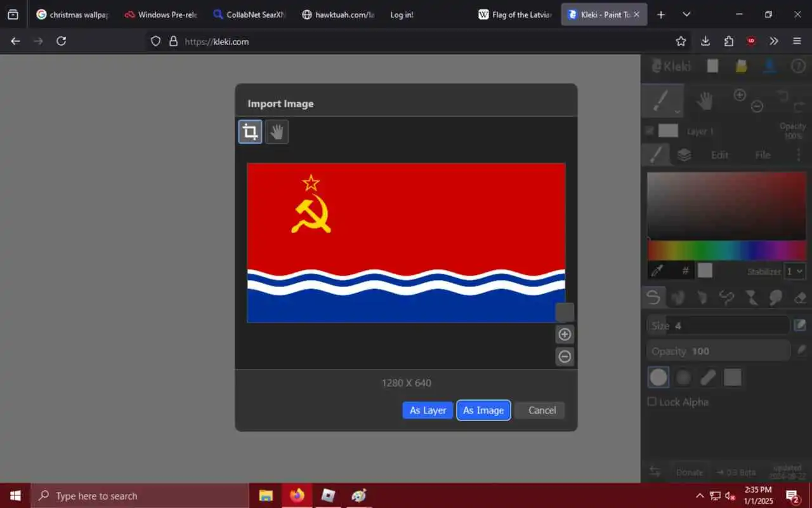Image resolution: width=812 pixels, height=508 pixels.
Task: Click the canvas zoom out icon in Kleki toolbar
Action: click(x=757, y=107)
